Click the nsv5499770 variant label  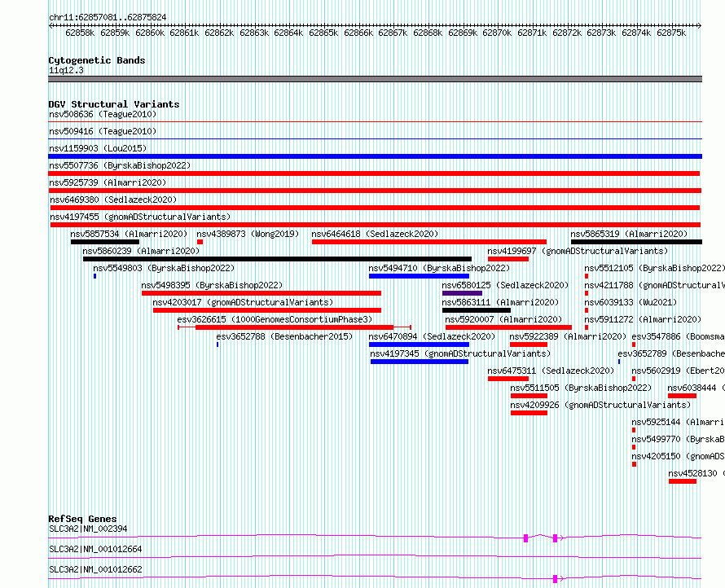[678, 439]
